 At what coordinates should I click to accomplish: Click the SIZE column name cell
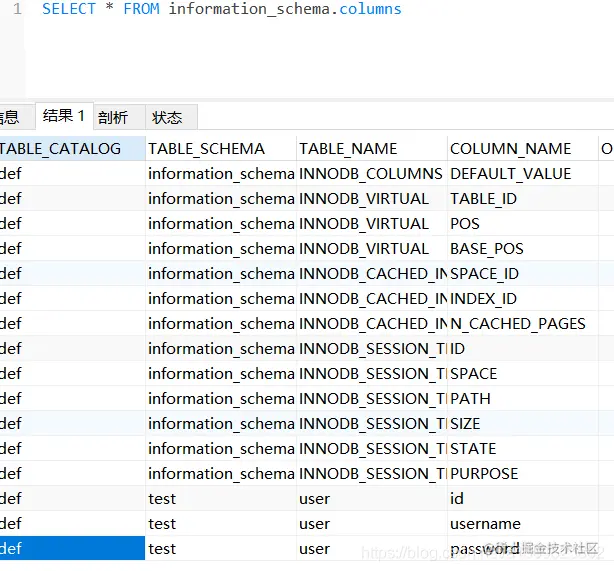pyautogui.click(x=522, y=424)
